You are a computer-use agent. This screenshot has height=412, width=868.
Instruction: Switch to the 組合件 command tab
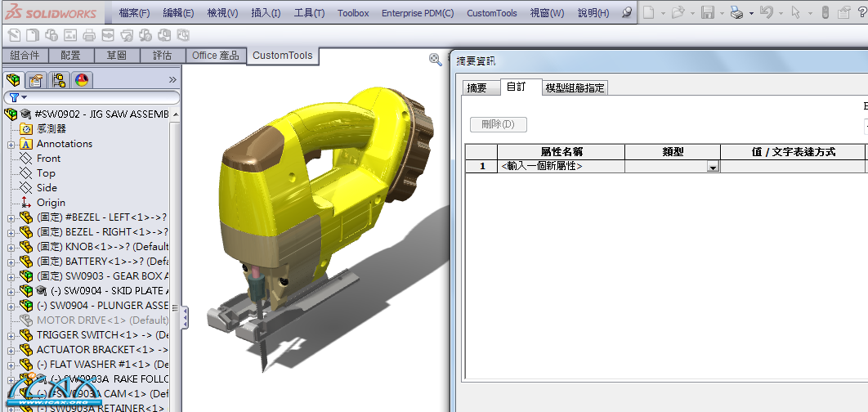25,56
